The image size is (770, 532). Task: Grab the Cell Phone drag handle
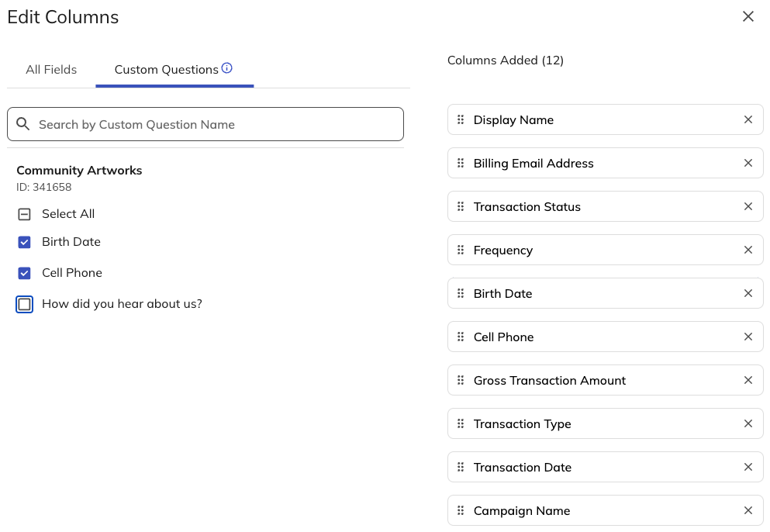coord(461,337)
